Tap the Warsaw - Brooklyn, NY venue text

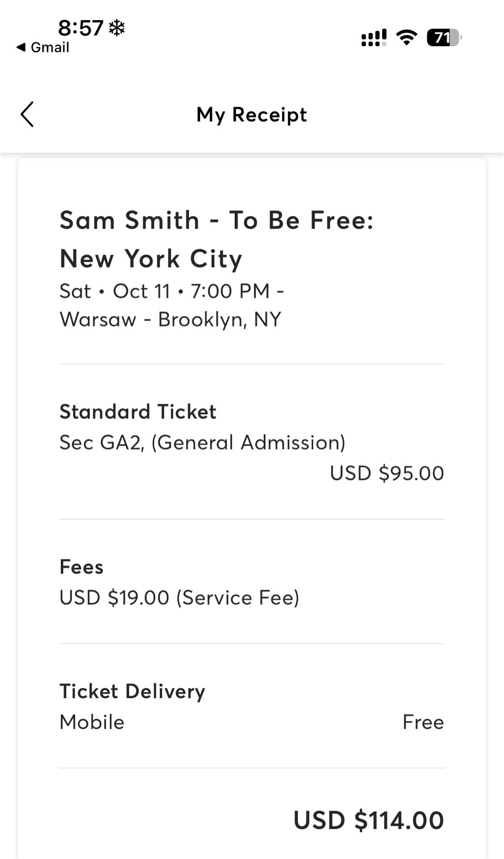coord(170,319)
